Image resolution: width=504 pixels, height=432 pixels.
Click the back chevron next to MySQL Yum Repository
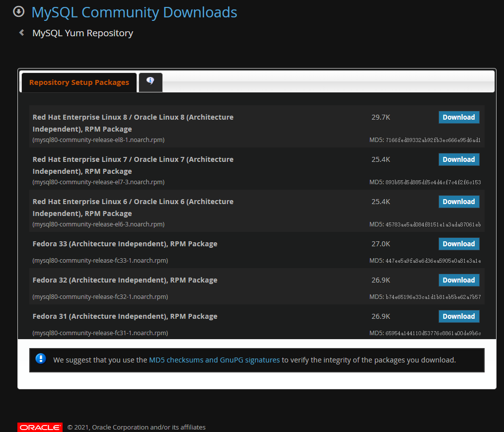click(21, 32)
